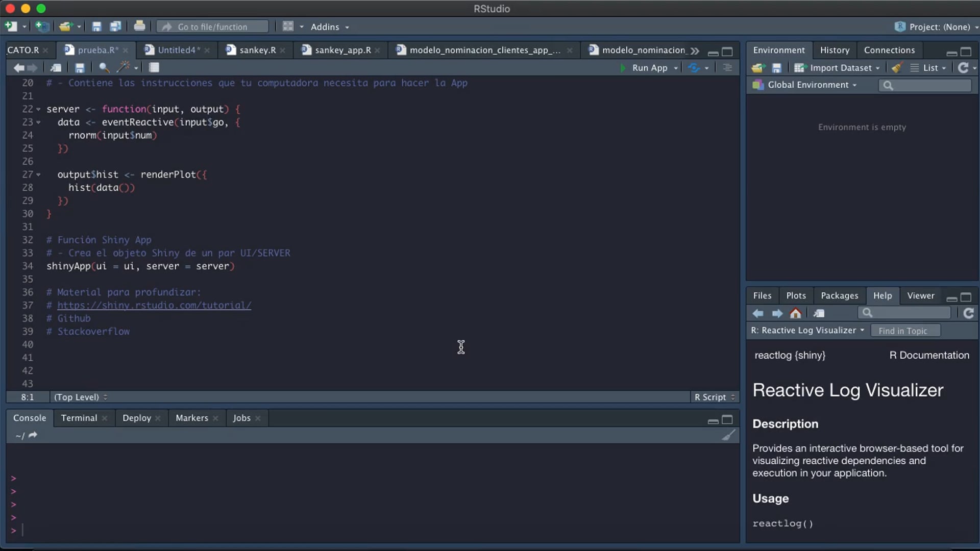Viewport: 980px width, 551px height.
Task: Click the shiny tutorial hyperlink
Action: coord(154,305)
